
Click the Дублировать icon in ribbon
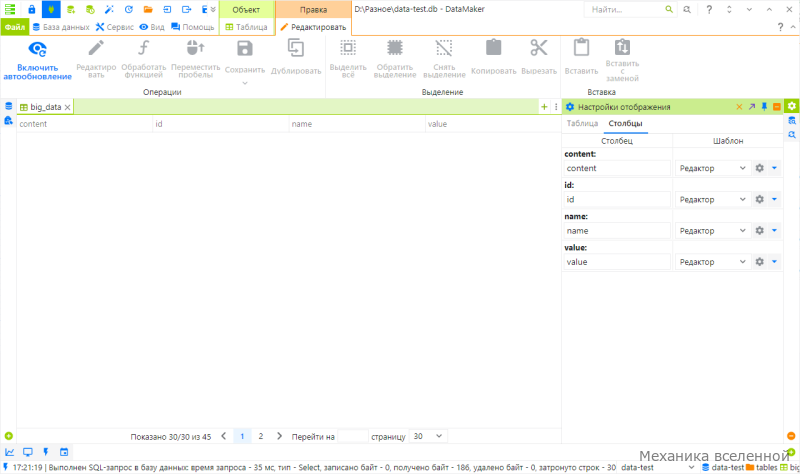tap(296, 48)
